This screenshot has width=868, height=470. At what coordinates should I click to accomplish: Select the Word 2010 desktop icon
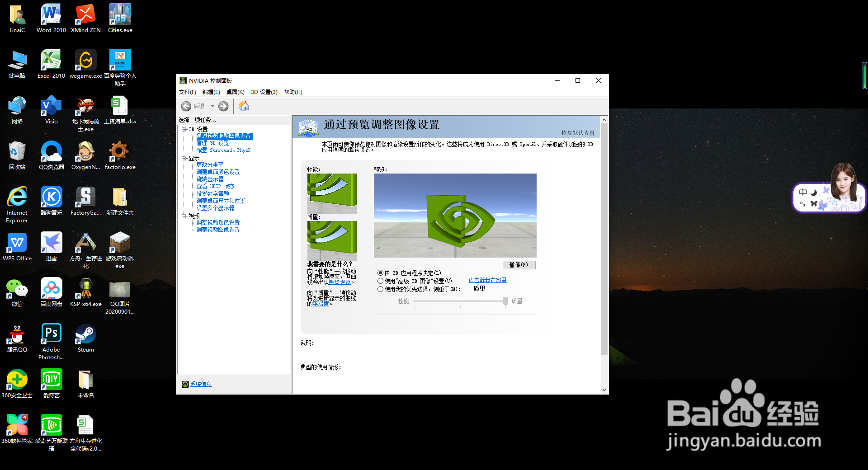coord(51,19)
